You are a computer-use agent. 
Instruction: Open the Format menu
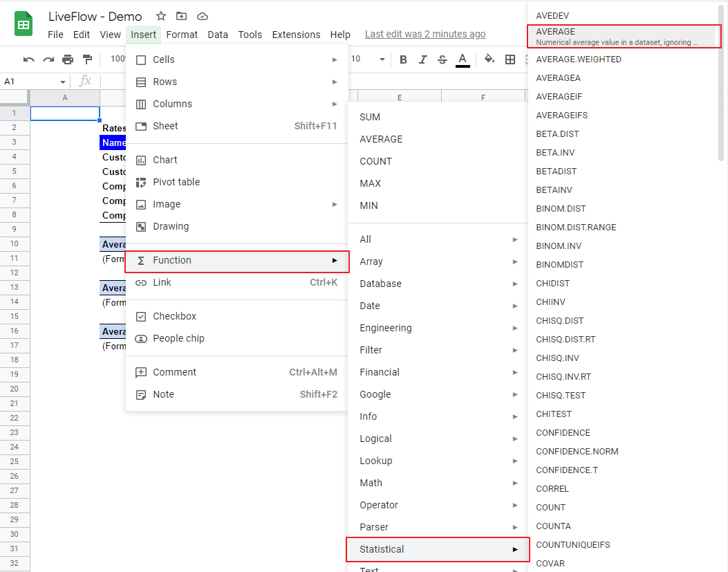point(182,35)
